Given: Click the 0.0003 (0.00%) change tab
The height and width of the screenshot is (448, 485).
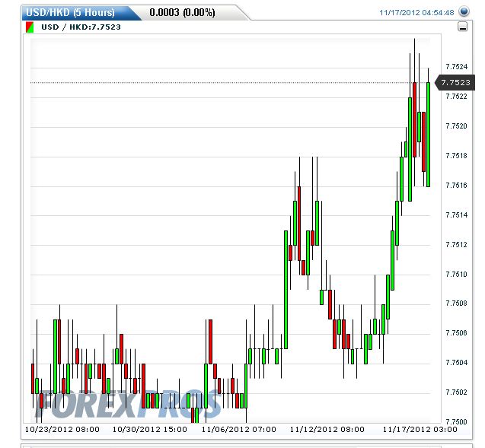Looking at the screenshot, I should click(x=182, y=13).
